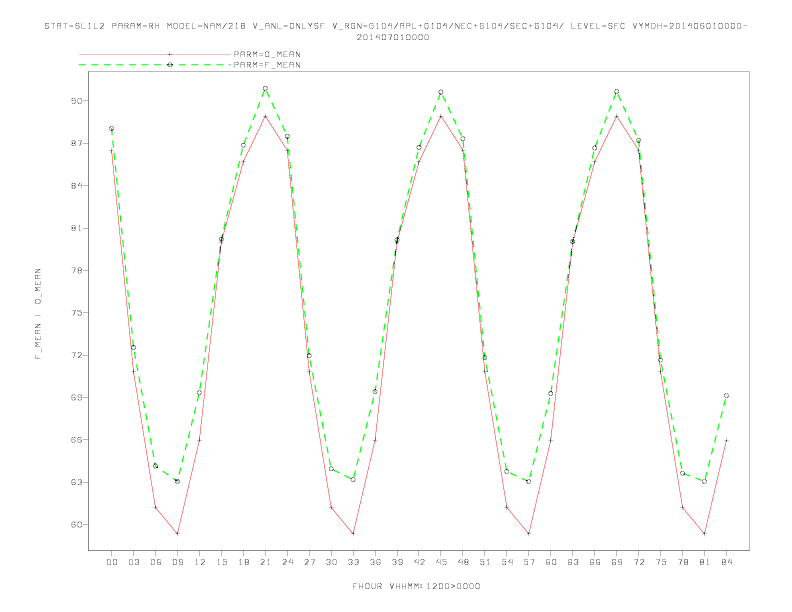Click the O_MEAN plus marker at hour 21 peak

tap(265, 117)
